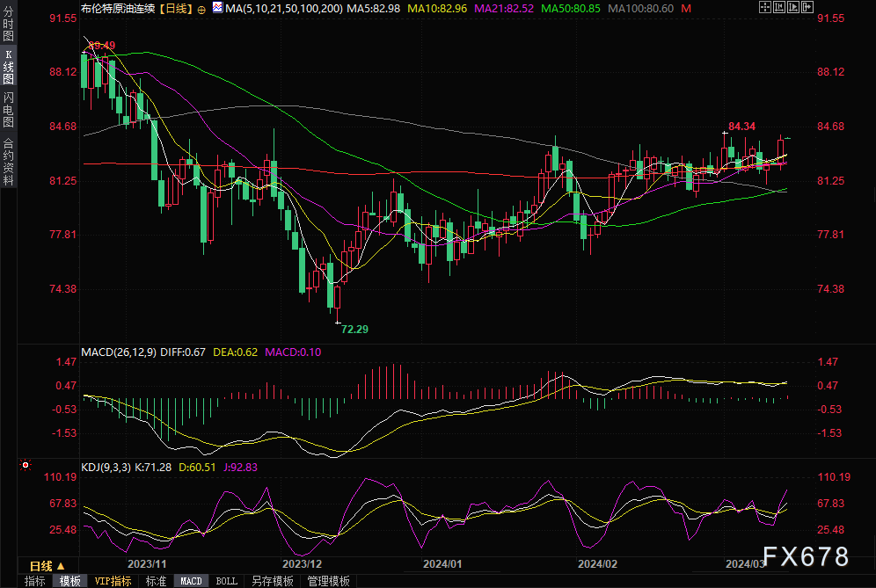Click the MA indicator chart icon
This screenshot has height=588, width=876.
pyautogui.click(x=217, y=8)
